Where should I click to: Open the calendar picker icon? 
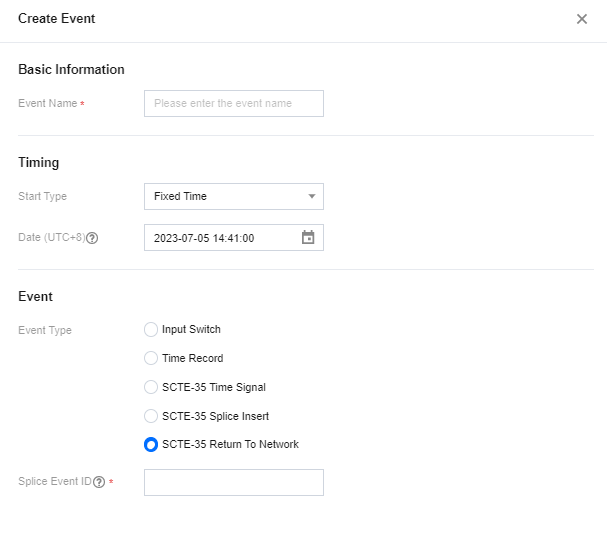click(x=308, y=238)
